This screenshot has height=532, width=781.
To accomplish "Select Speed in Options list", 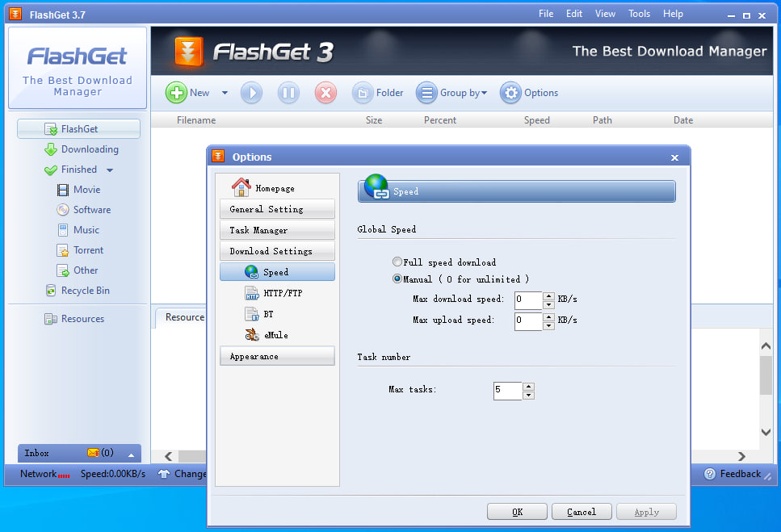I will (277, 272).
